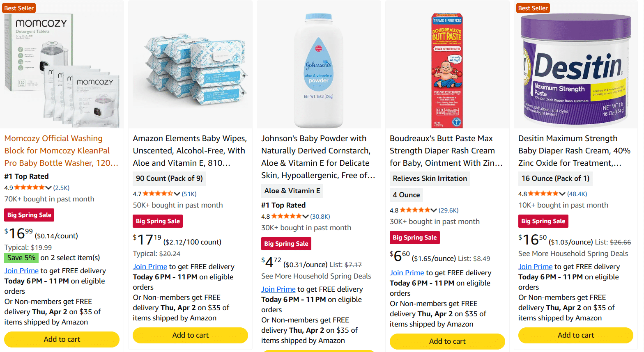Open the Desitin Maximum Strength jar image
Image resolution: width=644 pixels, height=352 pixels.
coord(576,70)
